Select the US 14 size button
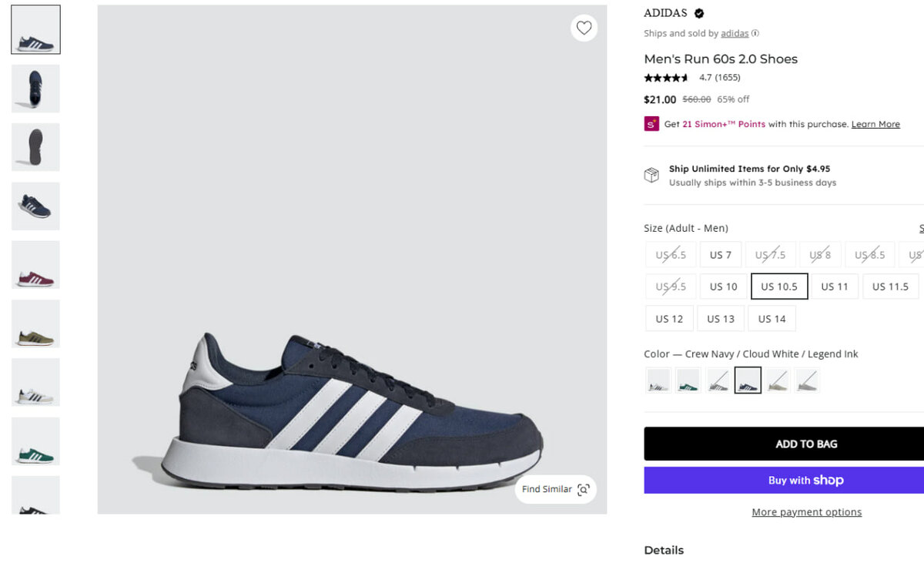 coord(772,319)
